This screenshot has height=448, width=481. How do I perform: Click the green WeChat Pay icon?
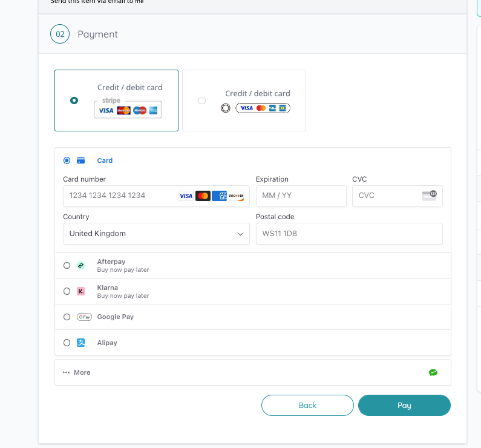tap(433, 372)
